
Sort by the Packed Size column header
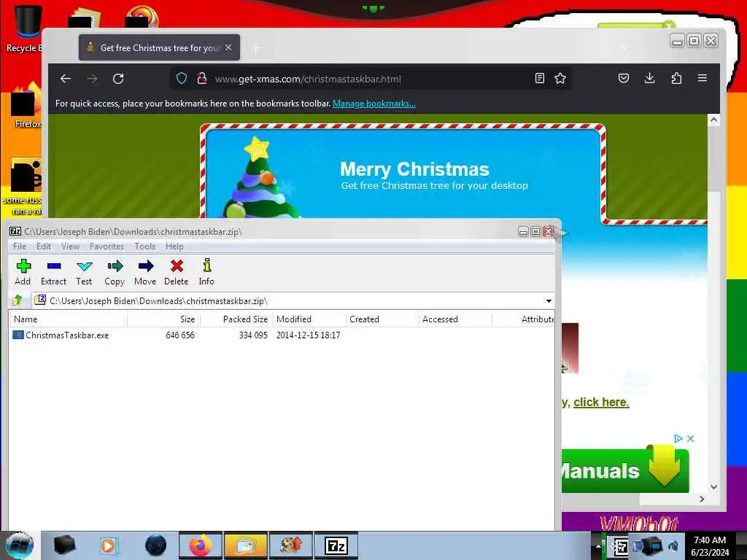pos(237,319)
